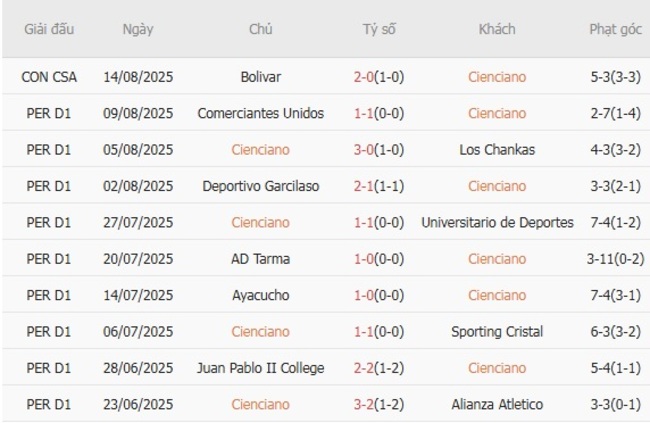Image resolution: width=650 pixels, height=423 pixels.
Task: Open Alianza Atletico team page
Action: click(x=497, y=404)
